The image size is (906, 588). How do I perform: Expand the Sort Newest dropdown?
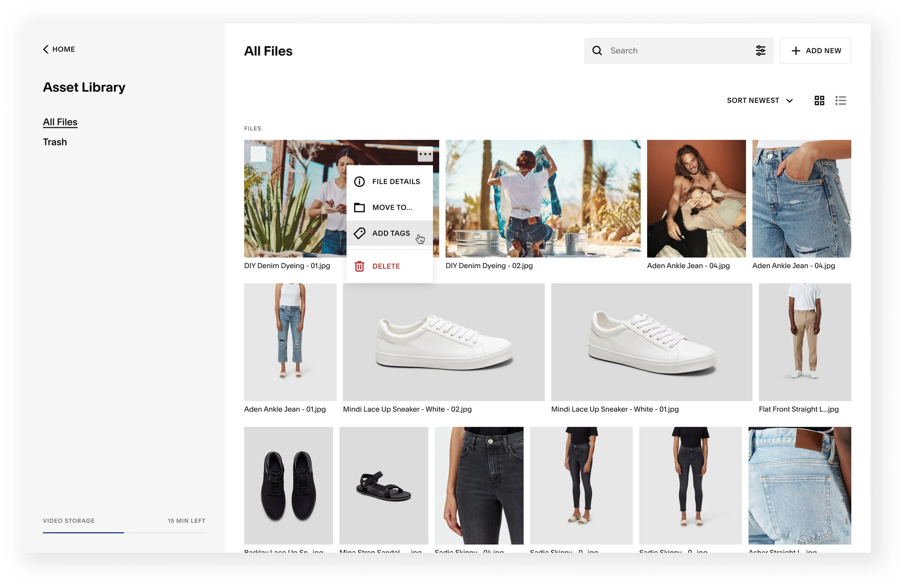760,100
